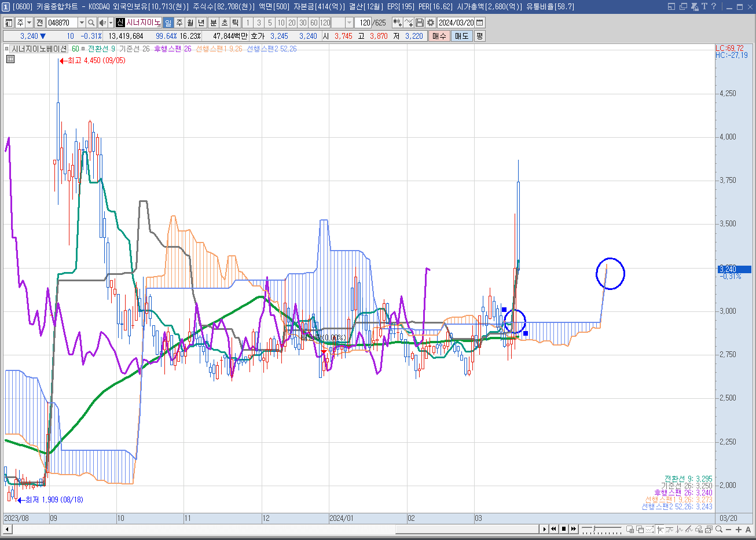The width and height of the screenshot is (756, 540).
Task: Click the speaker sound alert icon
Action: (x=102, y=23)
